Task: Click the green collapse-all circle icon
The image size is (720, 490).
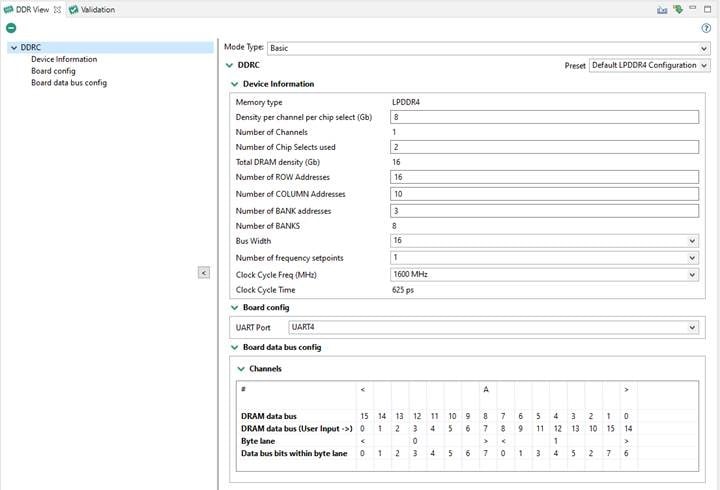Action: click(x=11, y=28)
